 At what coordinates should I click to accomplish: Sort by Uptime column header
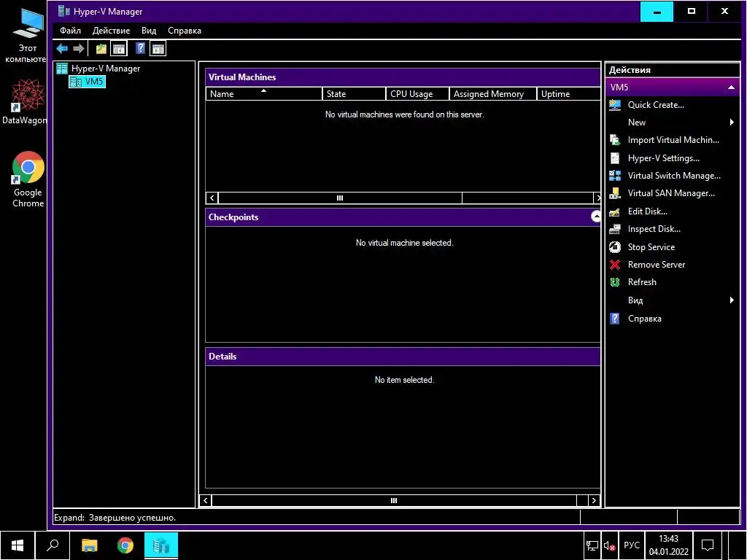point(569,94)
